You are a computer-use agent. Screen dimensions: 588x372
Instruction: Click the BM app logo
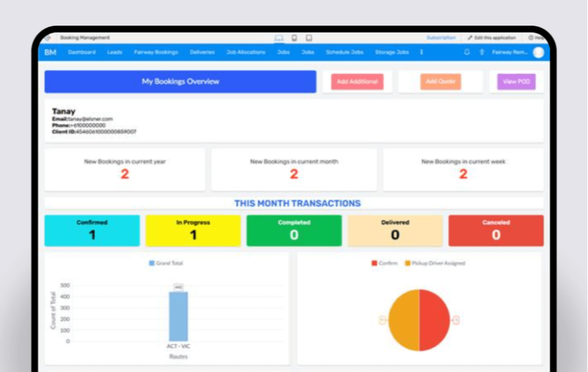tap(51, 52)
